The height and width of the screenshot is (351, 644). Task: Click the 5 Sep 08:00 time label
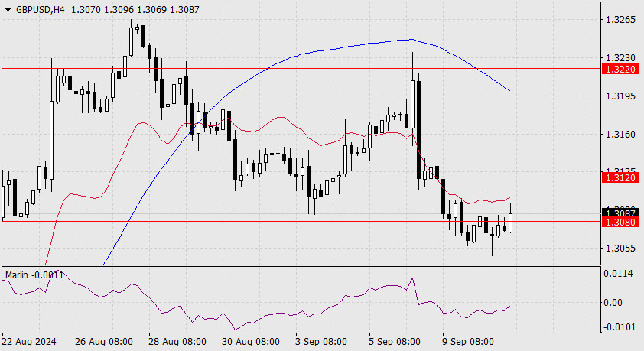click(x=395, y=342)
